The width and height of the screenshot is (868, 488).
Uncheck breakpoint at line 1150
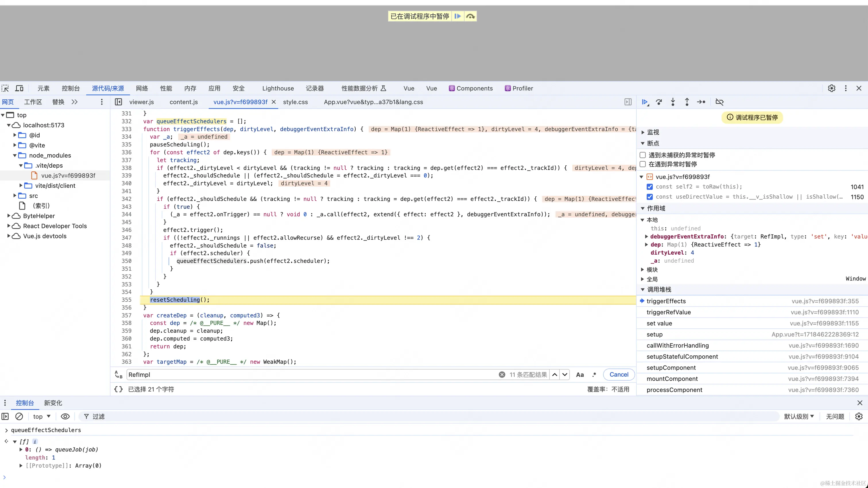(x=650, y=197)
